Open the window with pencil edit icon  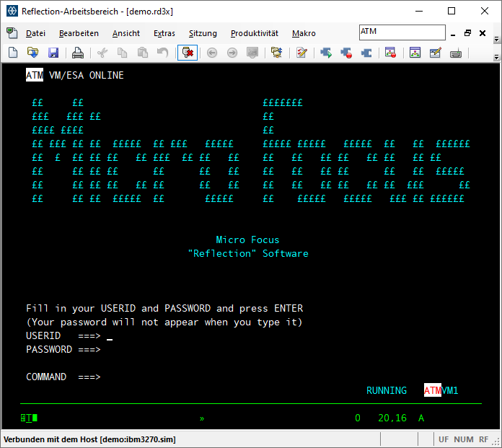pyautogui.click(x=436, y=53)
